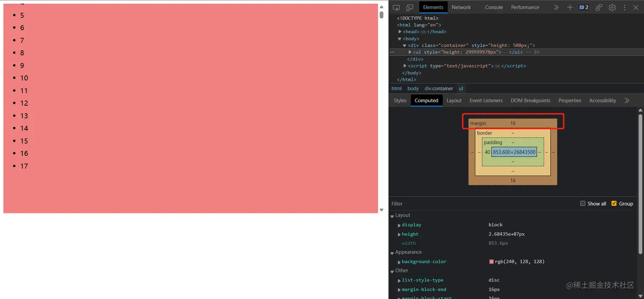
Task: Click the box model content size 853.600×26843500
Action: (514, 152)
